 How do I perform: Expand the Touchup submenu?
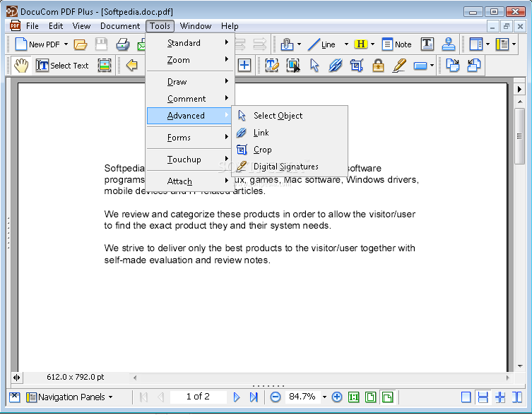(x=190, y=160)
